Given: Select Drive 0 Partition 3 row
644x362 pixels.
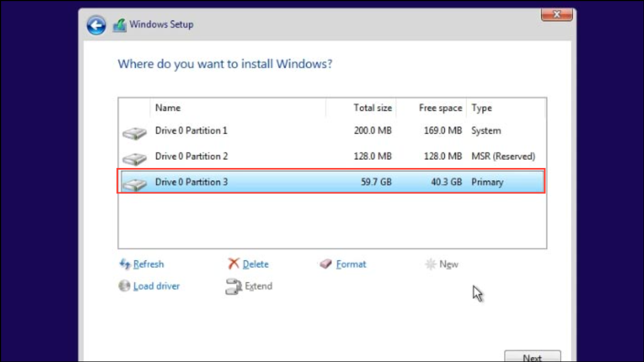Looking at the screenshot, I should click(x=332, y=182).
